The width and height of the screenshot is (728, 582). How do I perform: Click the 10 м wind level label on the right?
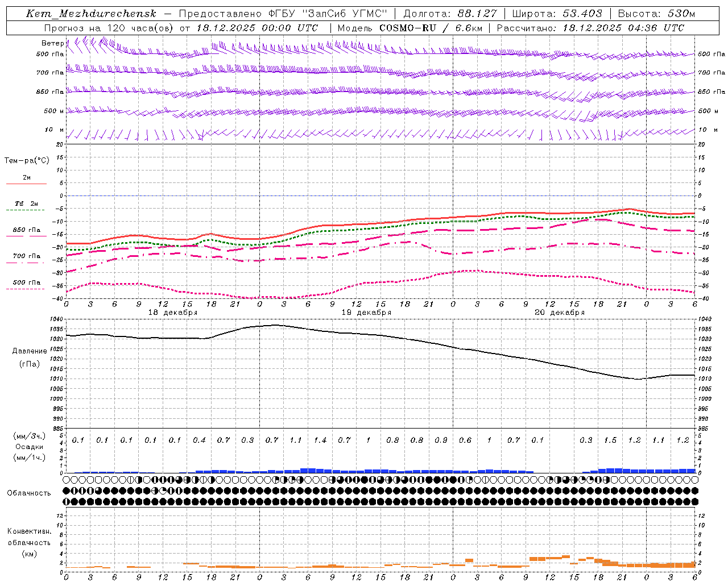[x=708, y=130]
